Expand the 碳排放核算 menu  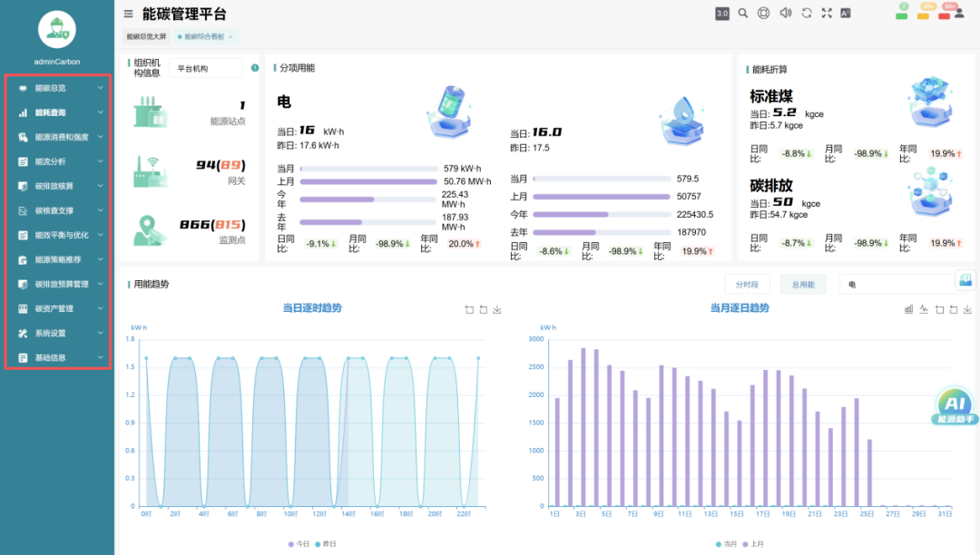(59, 186)
